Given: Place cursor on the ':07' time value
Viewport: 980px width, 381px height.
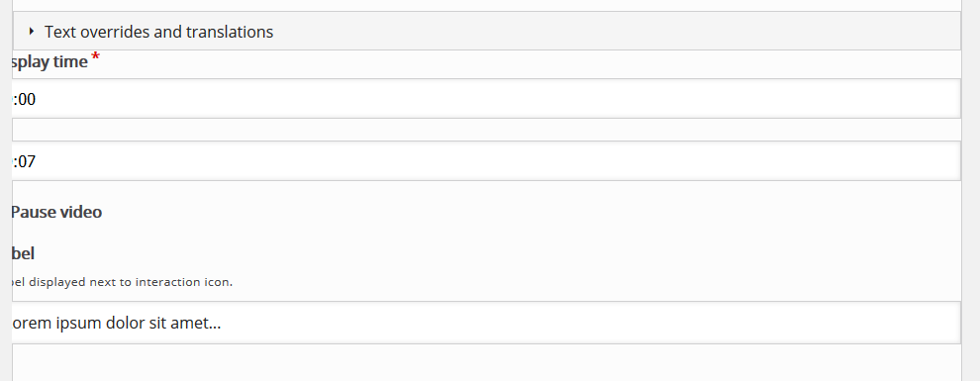Looking at the screenshot, I should tap(24, 161).
